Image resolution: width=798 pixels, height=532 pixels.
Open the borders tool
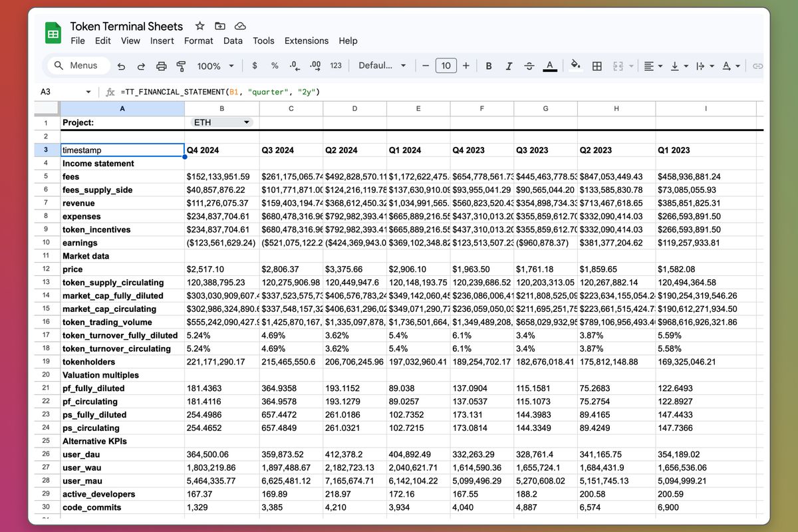(597, 66)
